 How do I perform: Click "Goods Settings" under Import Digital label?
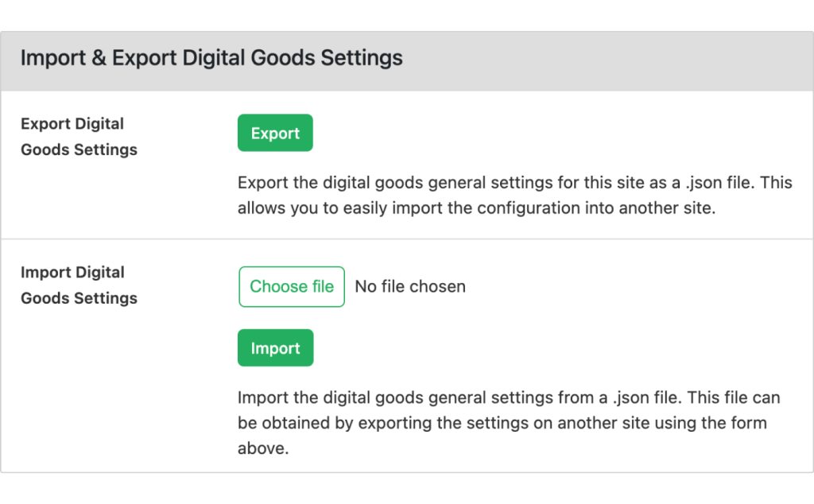[79, 298]
